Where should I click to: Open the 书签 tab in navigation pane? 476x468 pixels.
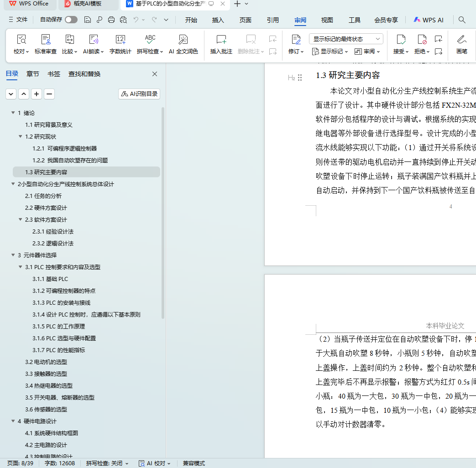click(53, 74)
